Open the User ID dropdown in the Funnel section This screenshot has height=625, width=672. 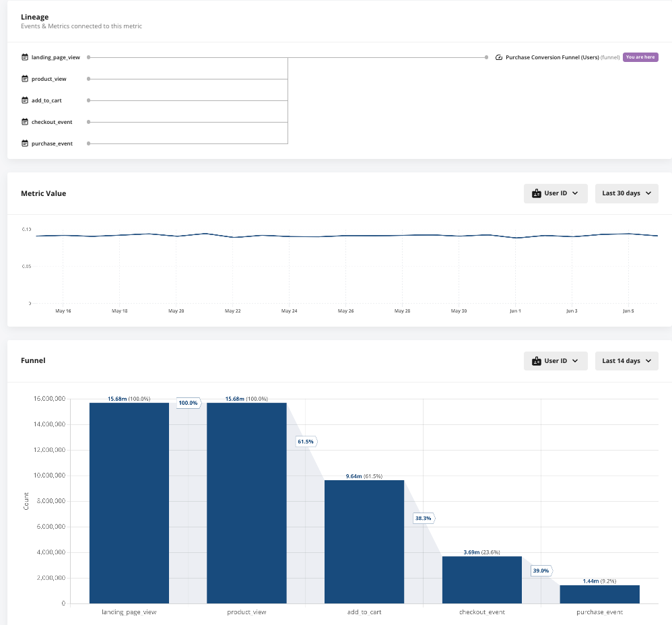pyautogui.click(x=556, y=360)
